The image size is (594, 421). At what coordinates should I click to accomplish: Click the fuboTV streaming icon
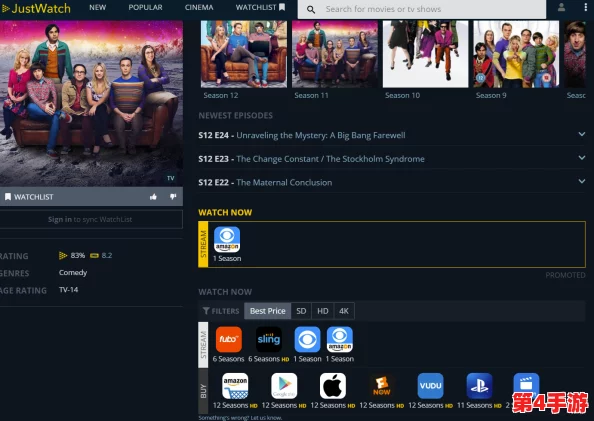[228, 339]
